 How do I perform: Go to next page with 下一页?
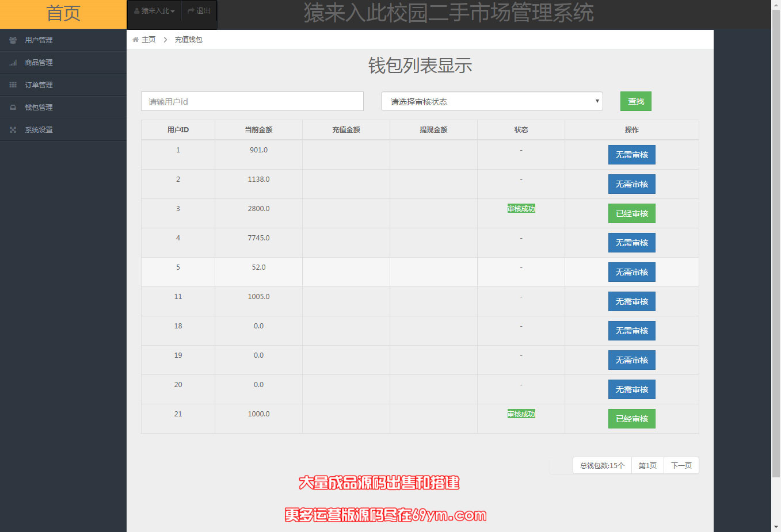681,465
